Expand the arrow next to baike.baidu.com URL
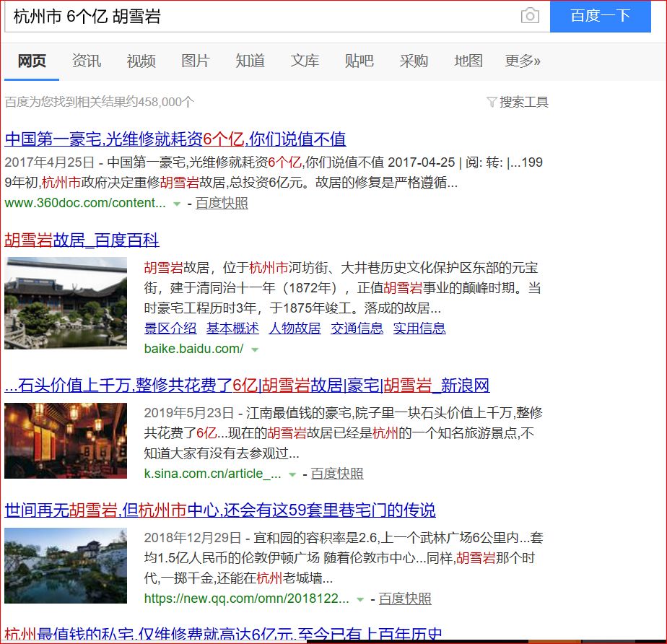This screenshot has height=644, width=667. pos(255,350)
